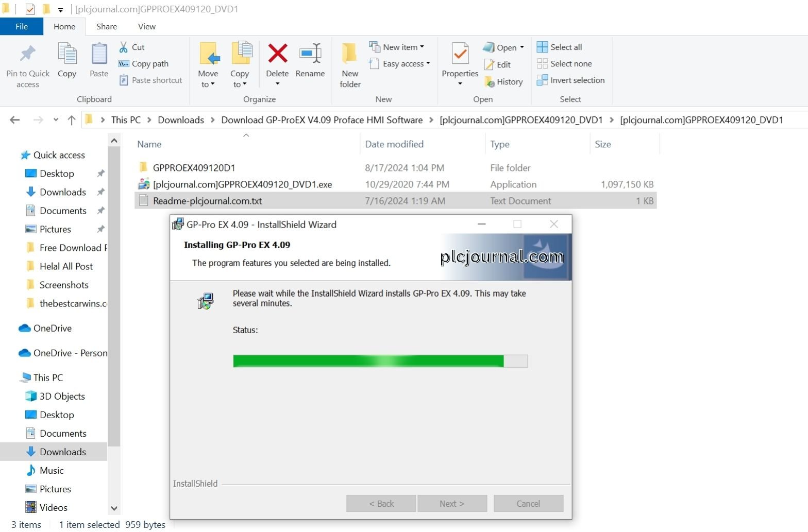Screen dimensions: 808x532
Task: Click This PC in the address bar
Action: 126,120
